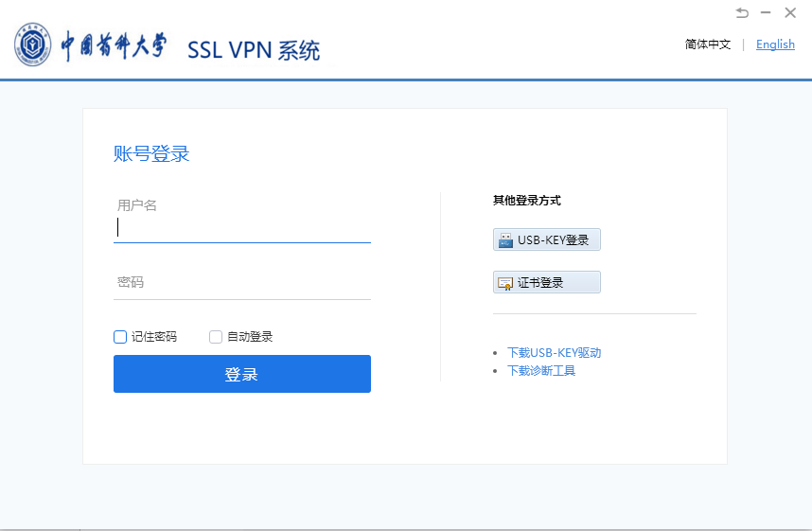This screenshot has width=812, height=531.
Task: Click the back arrow icon in title bar
Action: pyautogui.click(x=742, y=12)
